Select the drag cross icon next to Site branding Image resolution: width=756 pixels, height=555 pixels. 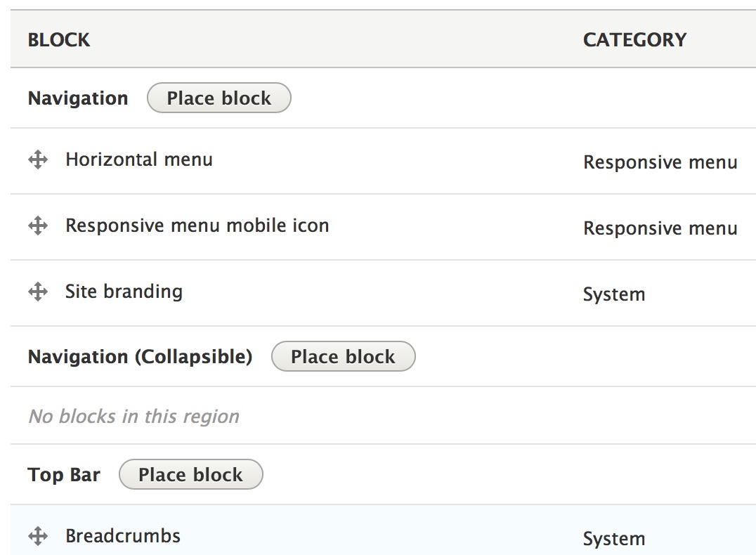point(37,292)
